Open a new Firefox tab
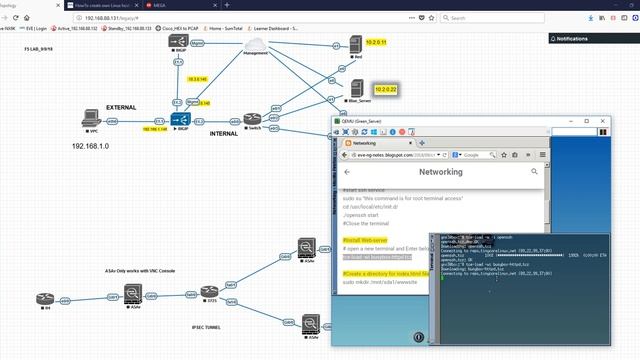640x360 pixels. pos(227,5)
